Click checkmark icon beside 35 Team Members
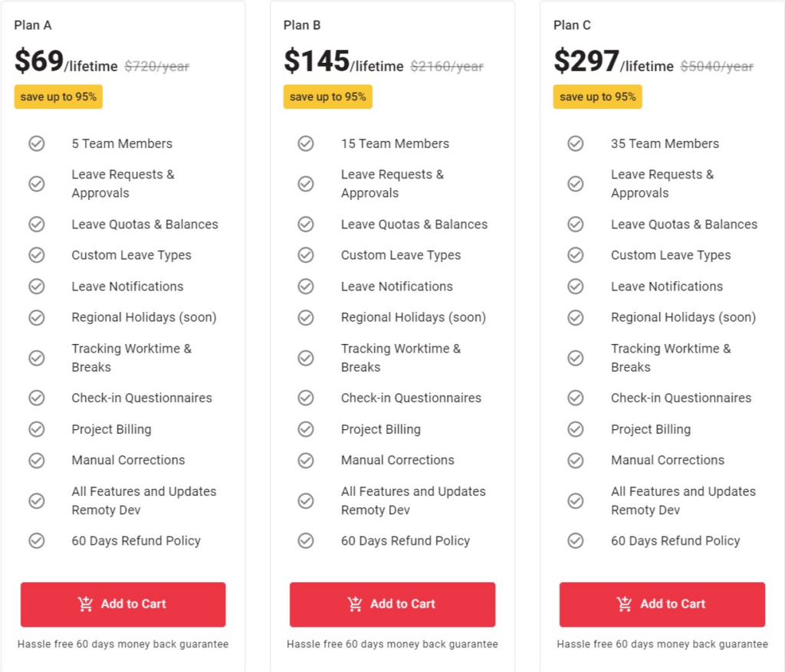The height and width of the screenshot is (672, 785). [x=576, y=143]
